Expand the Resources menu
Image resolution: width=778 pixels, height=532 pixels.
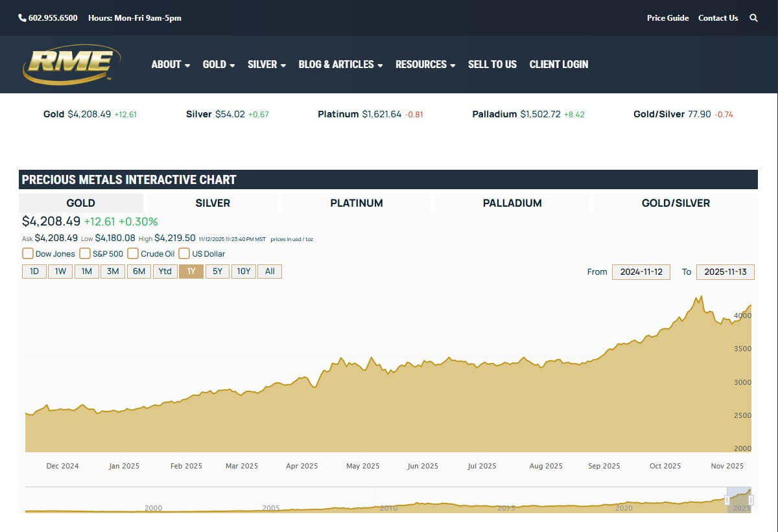[425, 64]
